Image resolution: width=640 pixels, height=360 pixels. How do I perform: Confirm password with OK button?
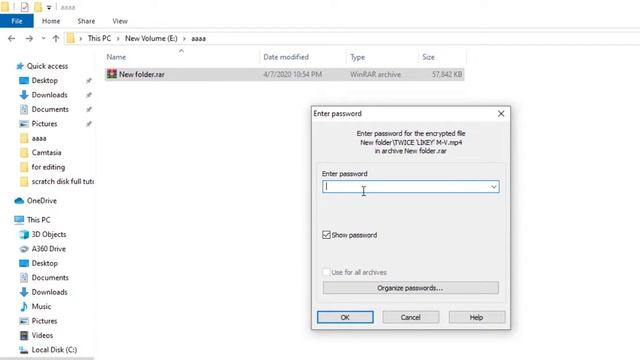coord(345,317)
